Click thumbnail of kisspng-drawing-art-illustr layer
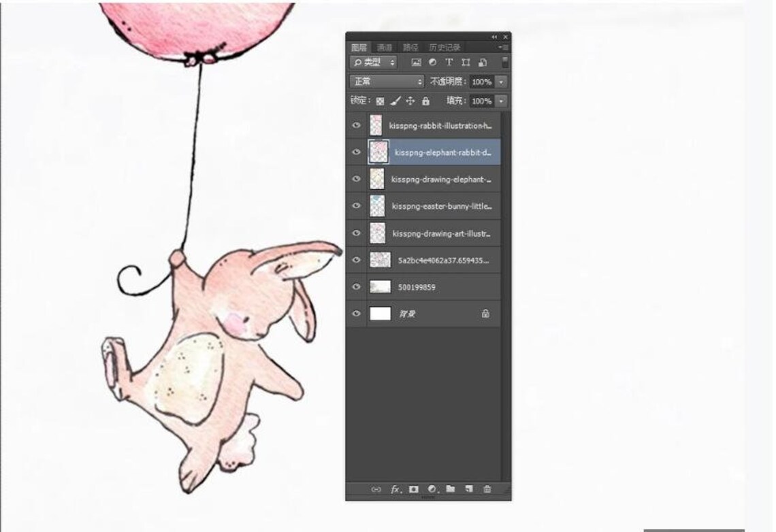Screen dimensions: 776x532 pyautogui.click(x=377, y=233)
